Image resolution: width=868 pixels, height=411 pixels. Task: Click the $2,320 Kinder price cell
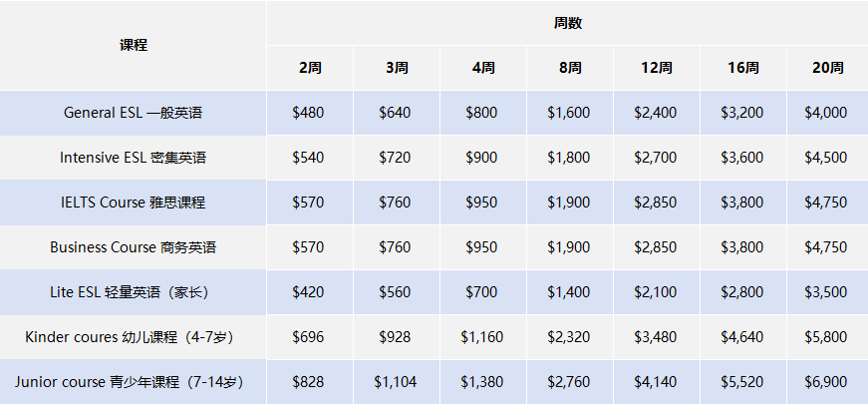pos(569,337)
